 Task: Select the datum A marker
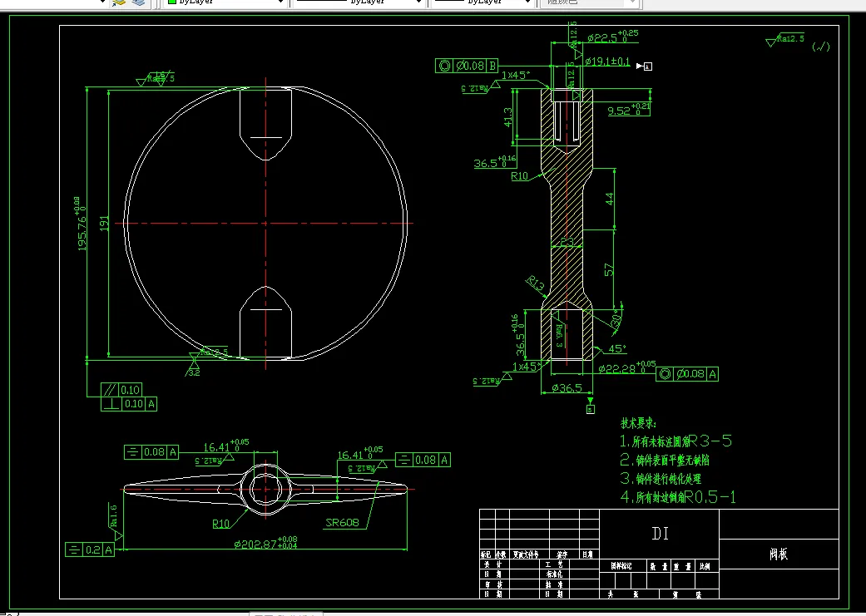(x=645, y=67)
